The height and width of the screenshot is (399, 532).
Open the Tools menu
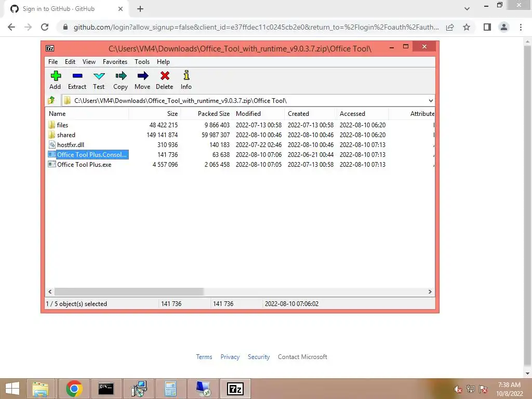point(142,62)
